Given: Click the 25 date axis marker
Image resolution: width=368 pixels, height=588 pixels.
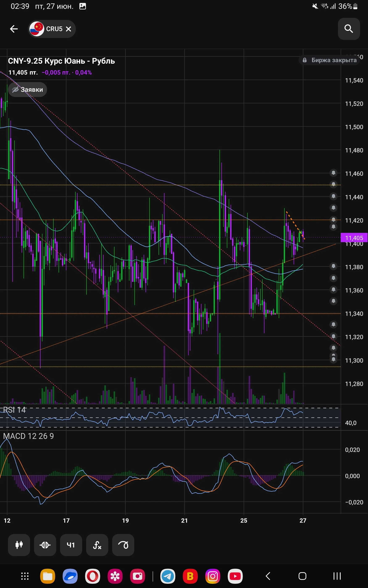Looking at the screenshot, I should pyautogui.click(x=244, y=520).
